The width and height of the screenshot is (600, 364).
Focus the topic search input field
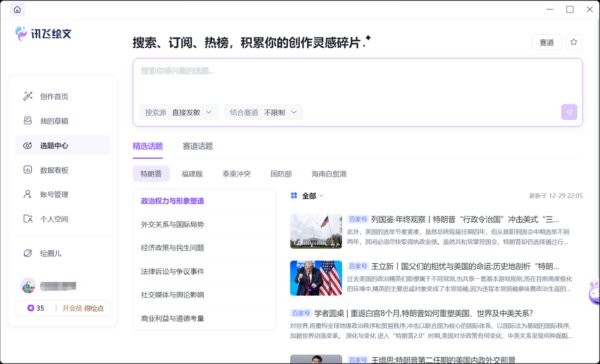coord(357,80)
